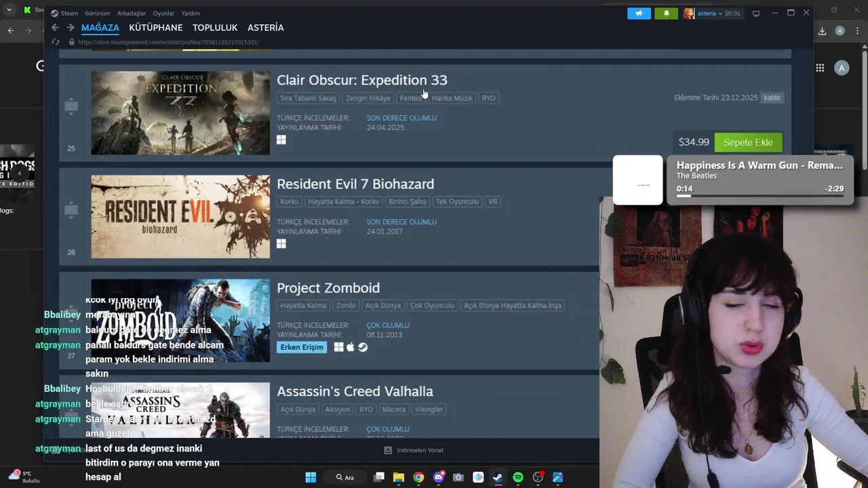The image size is (868, 488).
Task: Grab the reorder handle for Clair Obscur
Action: [71, 106]
